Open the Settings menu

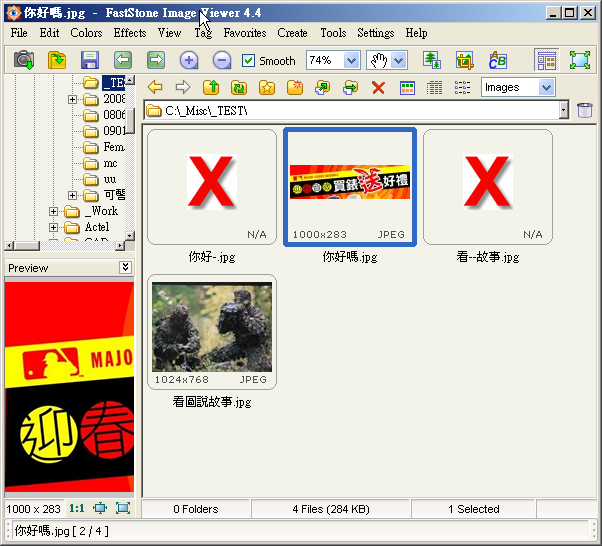(375, 33)
